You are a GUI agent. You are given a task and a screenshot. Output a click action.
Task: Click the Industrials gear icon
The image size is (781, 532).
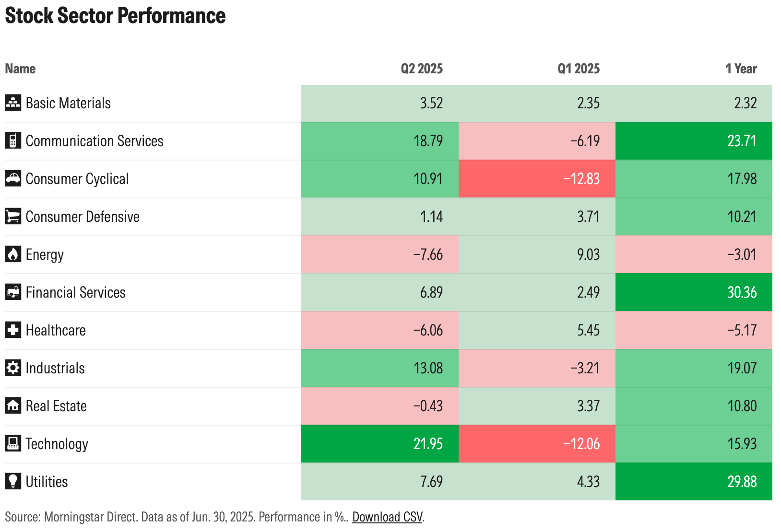coord(13,368)
